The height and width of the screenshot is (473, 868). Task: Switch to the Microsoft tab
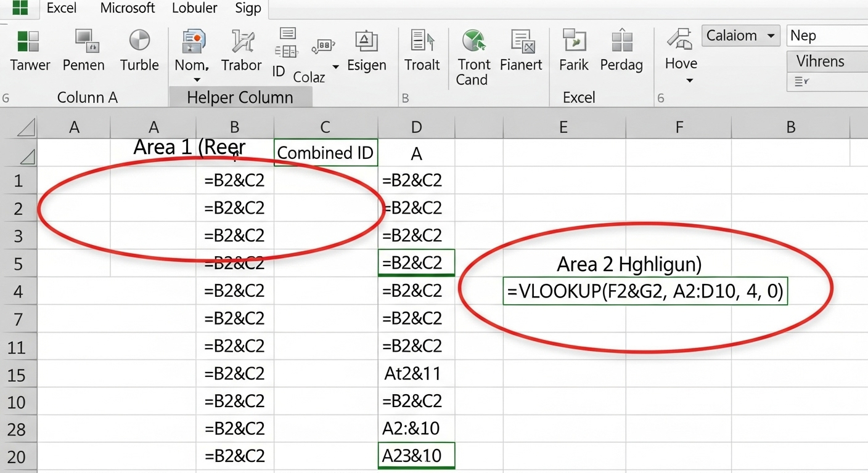point(128,8)
